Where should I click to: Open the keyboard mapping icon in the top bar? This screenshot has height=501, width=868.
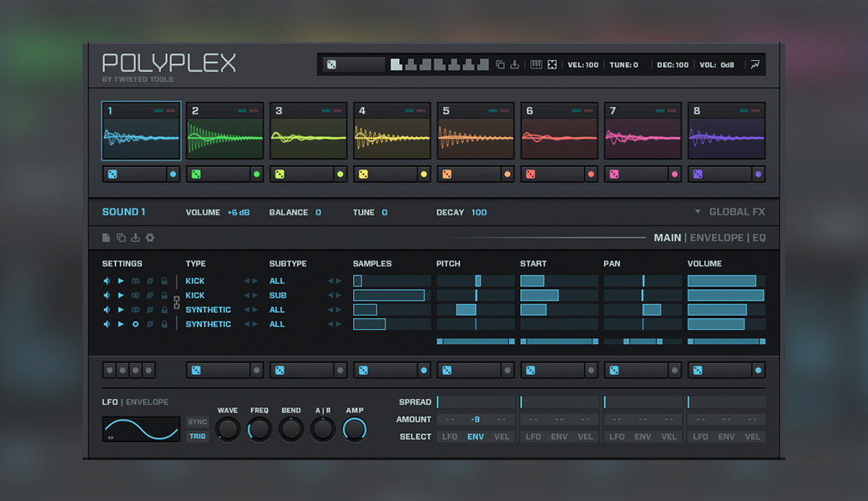536,65
